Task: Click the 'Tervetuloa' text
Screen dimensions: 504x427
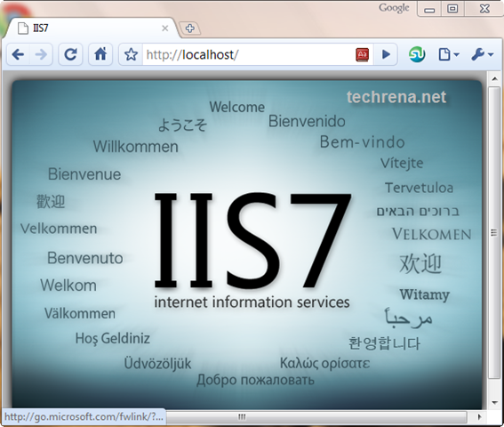Action: click(420, 188)
